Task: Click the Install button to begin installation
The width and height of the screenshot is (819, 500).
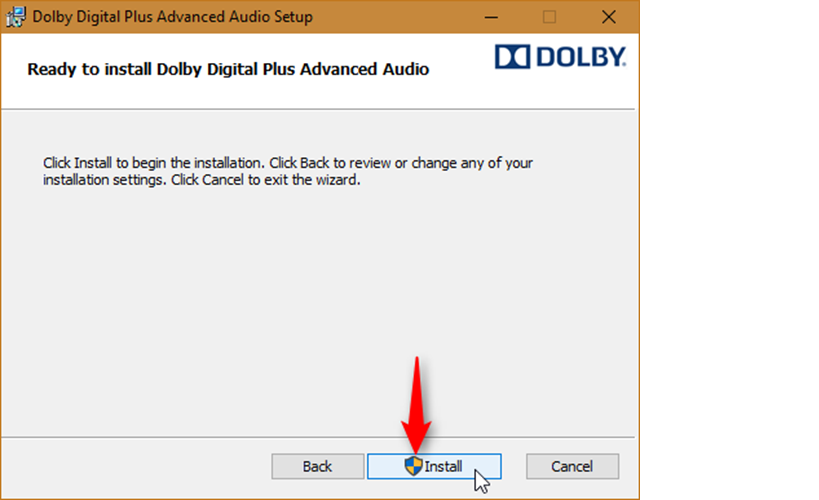Action: 434,466
